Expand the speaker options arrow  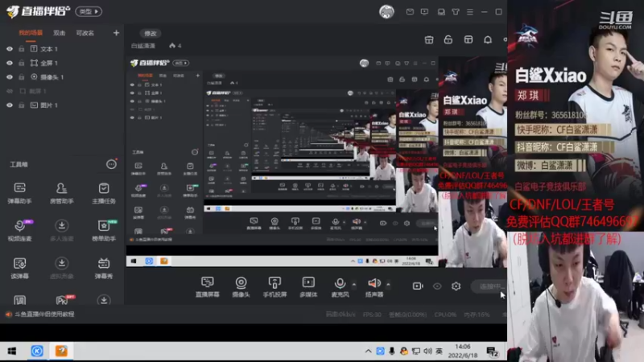tap(388, 284)
